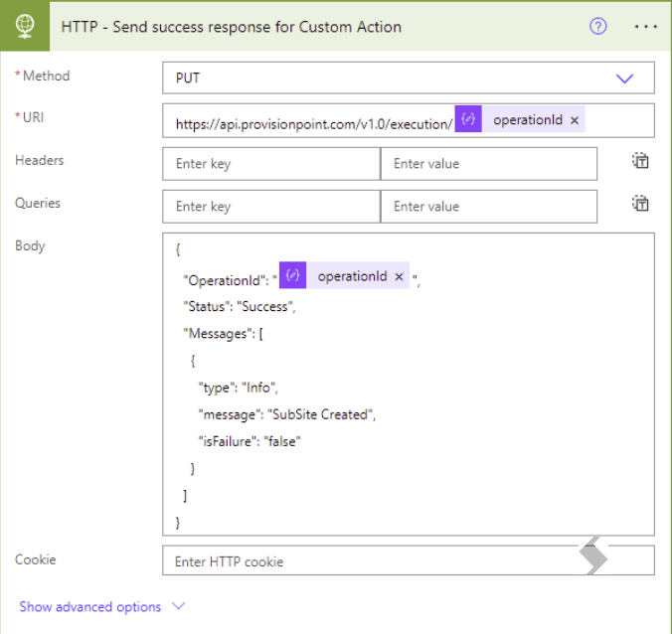Click the Body field label
This screenshot has height=634, width=672.
tap(30, 245)
